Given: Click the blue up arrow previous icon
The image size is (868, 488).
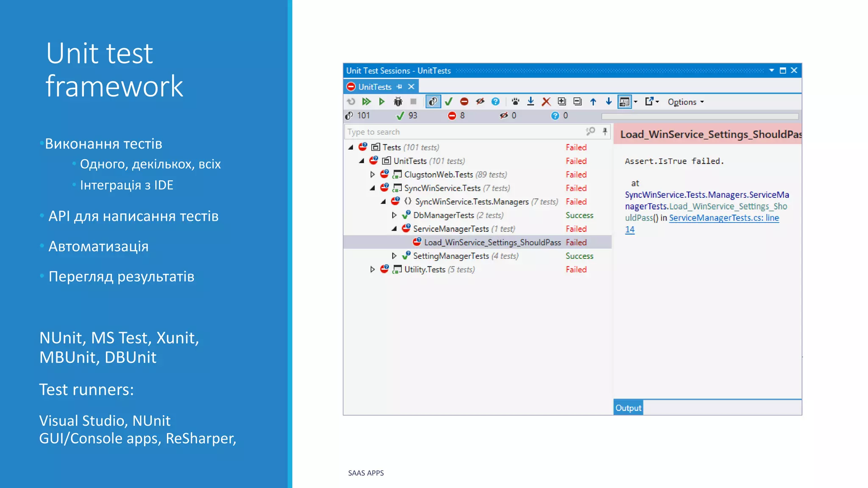Looking at the screenshot, I should point(593,102).
